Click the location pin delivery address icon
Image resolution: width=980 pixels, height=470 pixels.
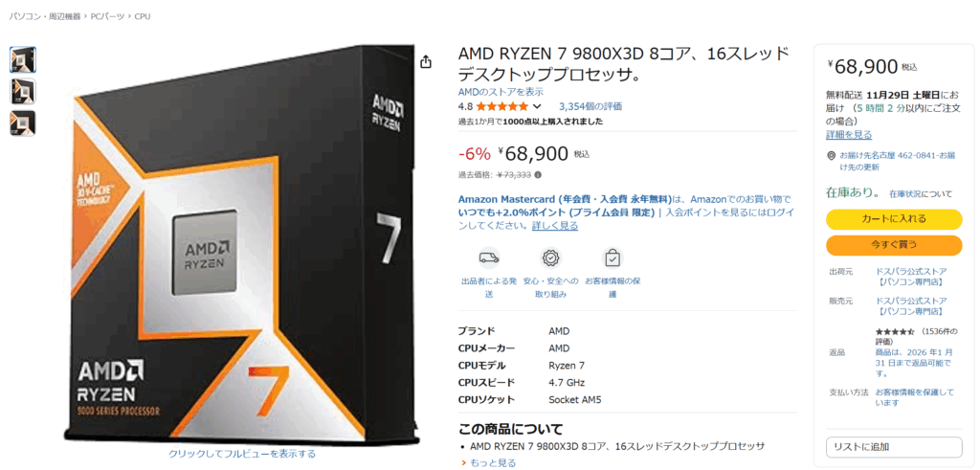click(832, 156)
